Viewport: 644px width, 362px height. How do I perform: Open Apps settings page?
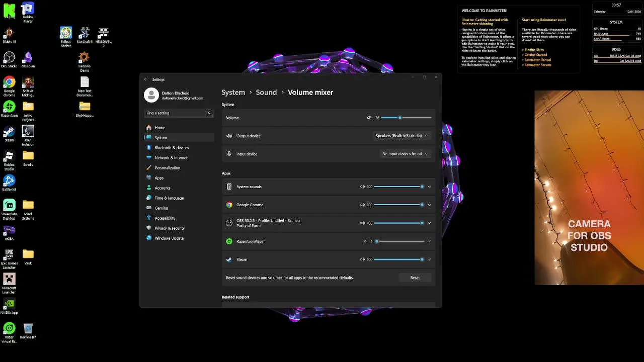point(179,177)
